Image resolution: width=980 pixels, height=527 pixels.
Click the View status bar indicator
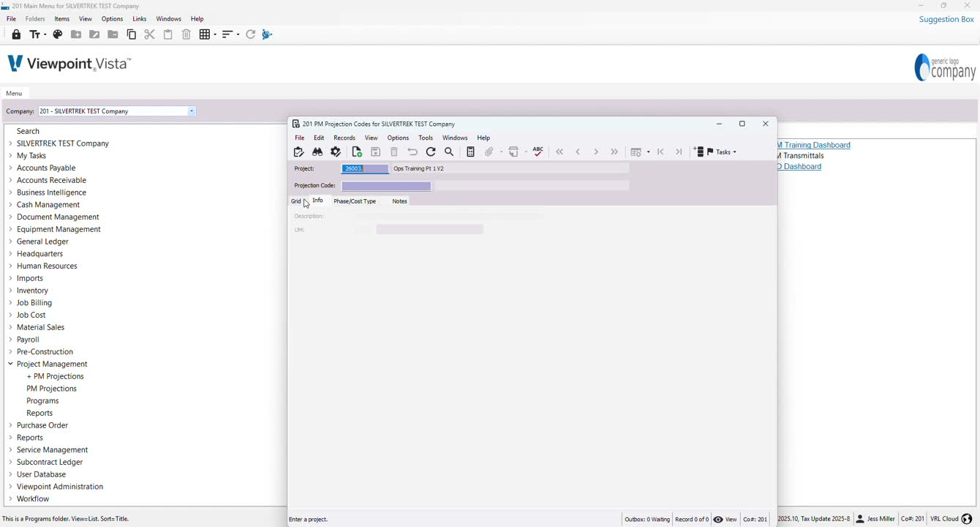[x=725, y=520]
